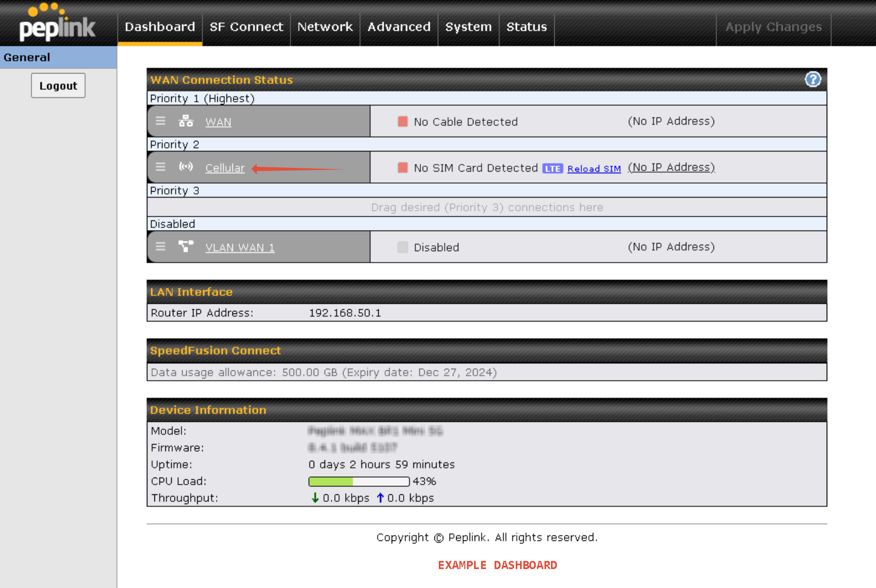Screen dimensions: 876x588
Task: Click the Uptime value 0 days 2 hours 59 minutes
Action: [381, 465]
